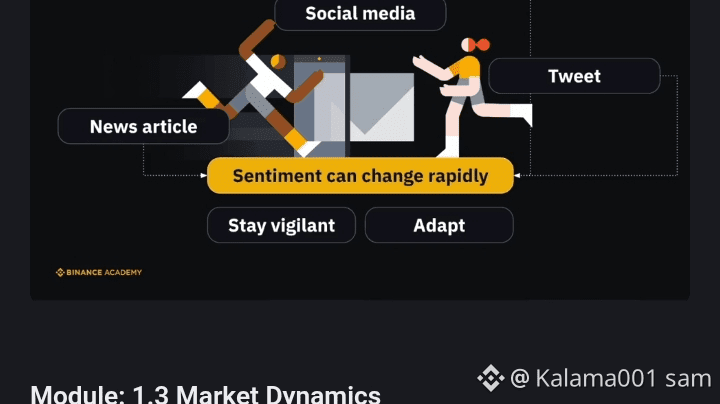Click the yellow Sentiment can change rapidly banner
720x404 pixels.
point(360,176)
